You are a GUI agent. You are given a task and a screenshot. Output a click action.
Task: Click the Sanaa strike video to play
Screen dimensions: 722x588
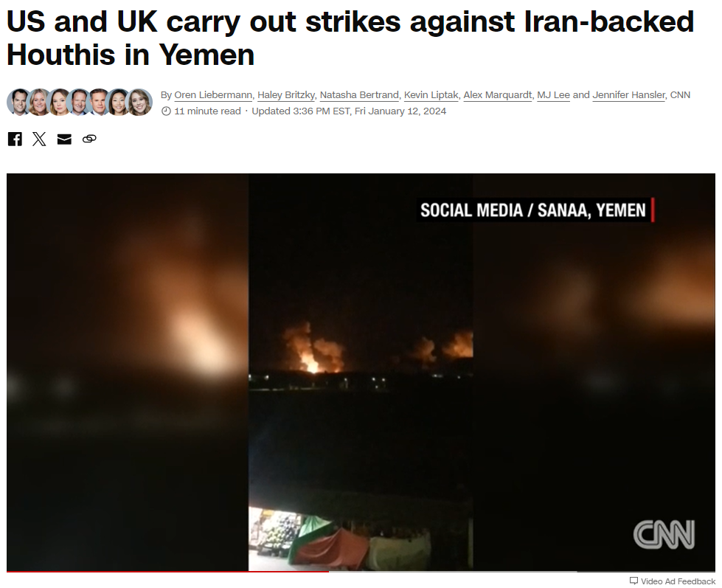[361, 372]
